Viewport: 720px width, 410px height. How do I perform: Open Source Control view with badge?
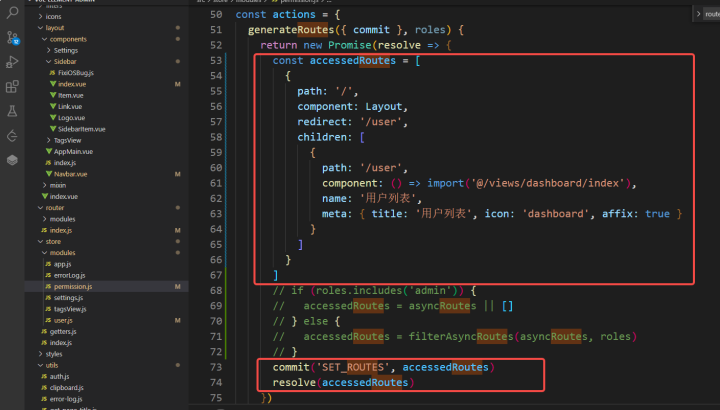[x=12, y=37]
